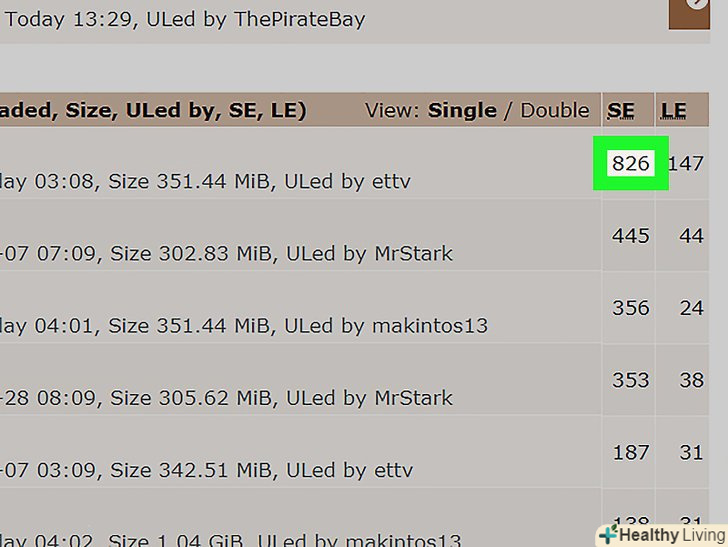The image size is (728, 547).
Task: Click the 353 seeders count
Action: click(631, 380)
